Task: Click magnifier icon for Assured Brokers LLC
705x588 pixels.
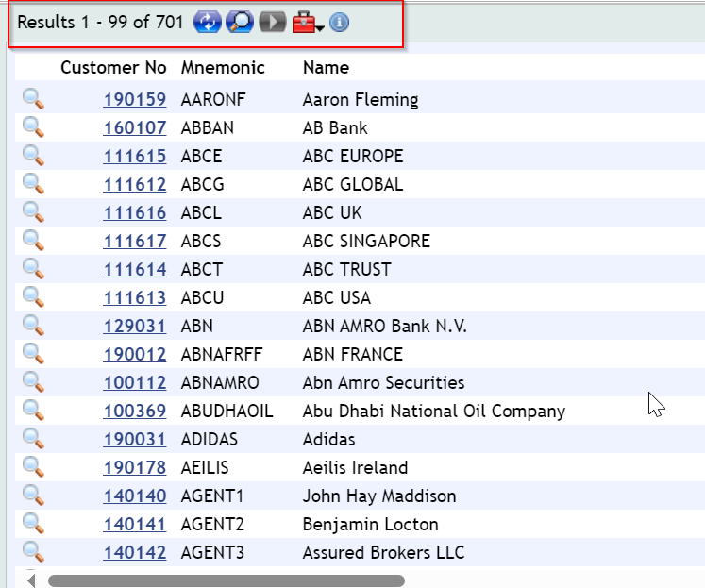Action: pyautogui.click(x=33, y=552)
